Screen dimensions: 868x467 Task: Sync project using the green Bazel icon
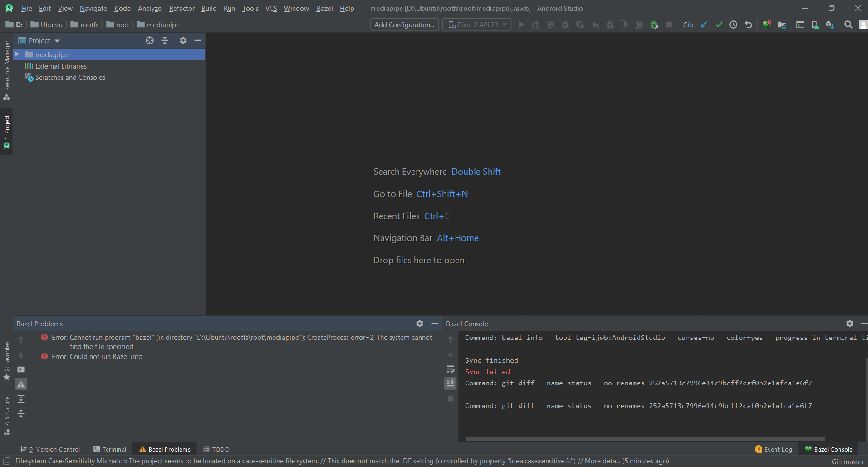pyautogui.click(x=767, y=24)
